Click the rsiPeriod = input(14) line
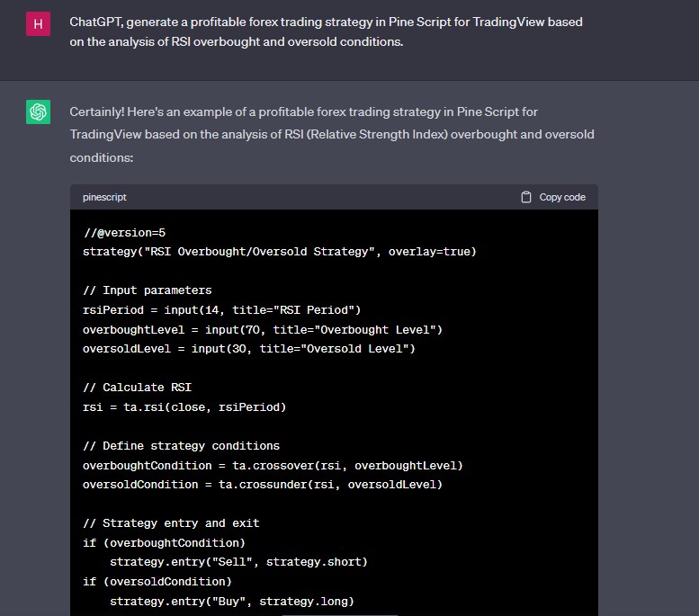This screenshot has height=616, width=699. [x=221, y=310]
